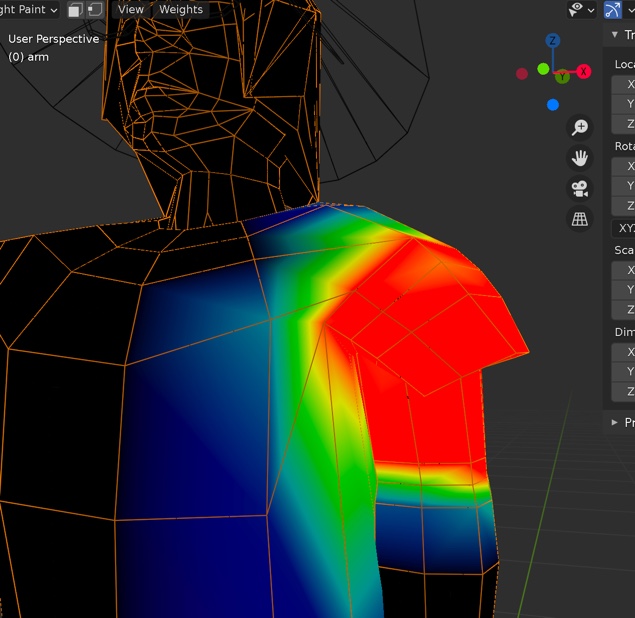This screenshot has width=635, height=618.
Task: Click the green Y axis gizmo ball
Action: tap(562, 77)
